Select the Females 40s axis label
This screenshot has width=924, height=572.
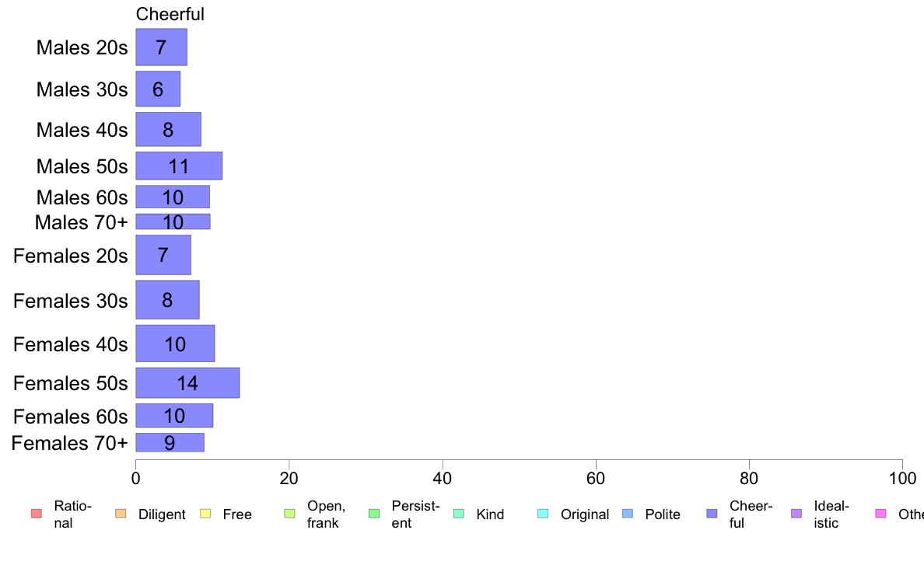pyautogui.click(x=70, y=344)
